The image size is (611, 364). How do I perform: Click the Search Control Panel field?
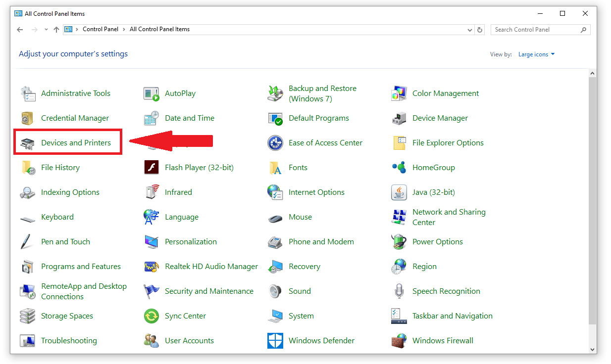pos(541,30)
